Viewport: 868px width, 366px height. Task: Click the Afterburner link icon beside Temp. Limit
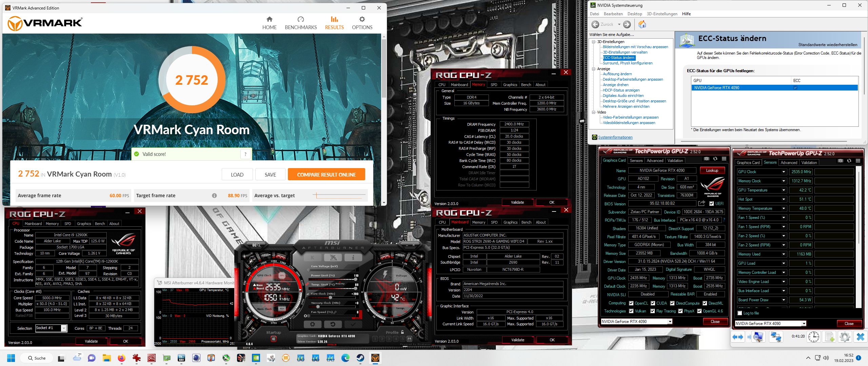(x=307, y=284)
